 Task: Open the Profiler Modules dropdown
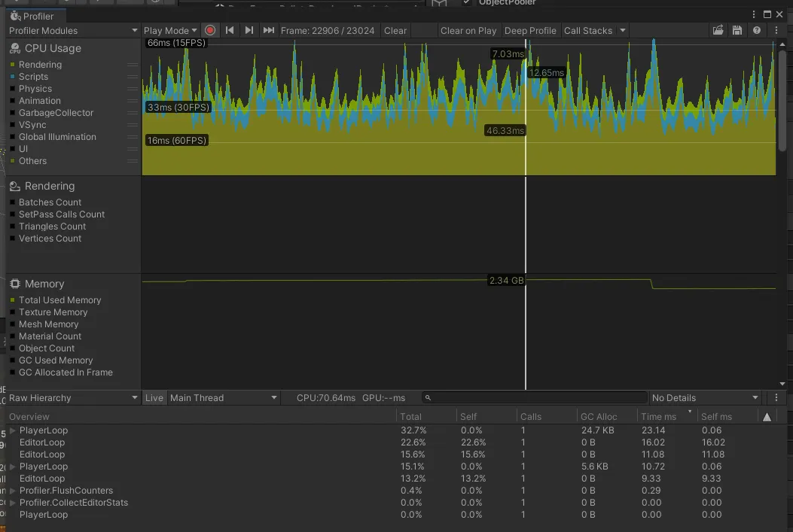pos(73,31)
